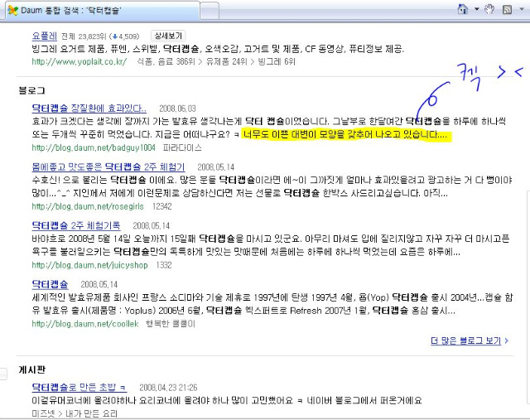The height and width of the screenshot is (420, 530).
Task: Click the highlighted 너무도 이쁜 대변이 text
Action: 347,134
